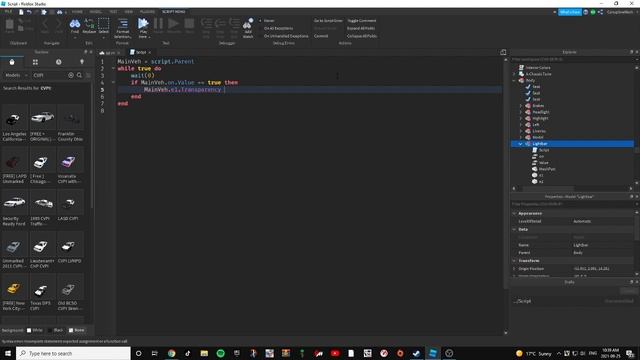640x360 pixels.
Task: Click the Add Watch icon
Action: 248,24
